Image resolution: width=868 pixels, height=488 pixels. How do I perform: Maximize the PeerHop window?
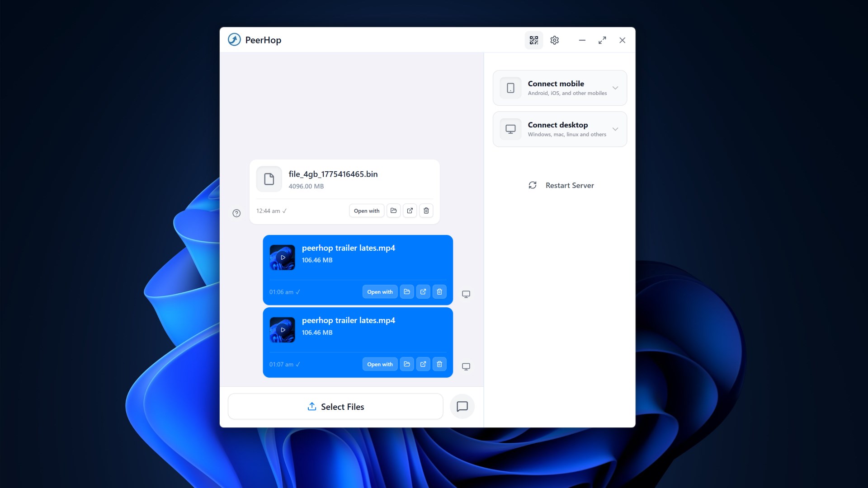pos(602,40)
